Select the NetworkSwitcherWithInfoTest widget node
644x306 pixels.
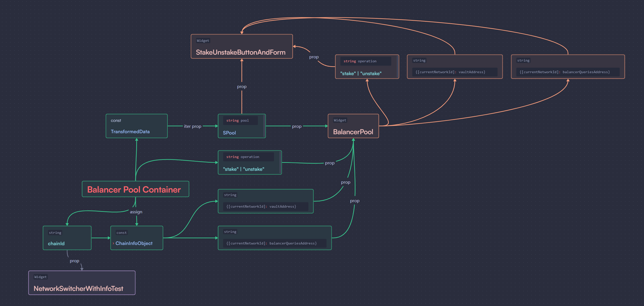(82, 283)
